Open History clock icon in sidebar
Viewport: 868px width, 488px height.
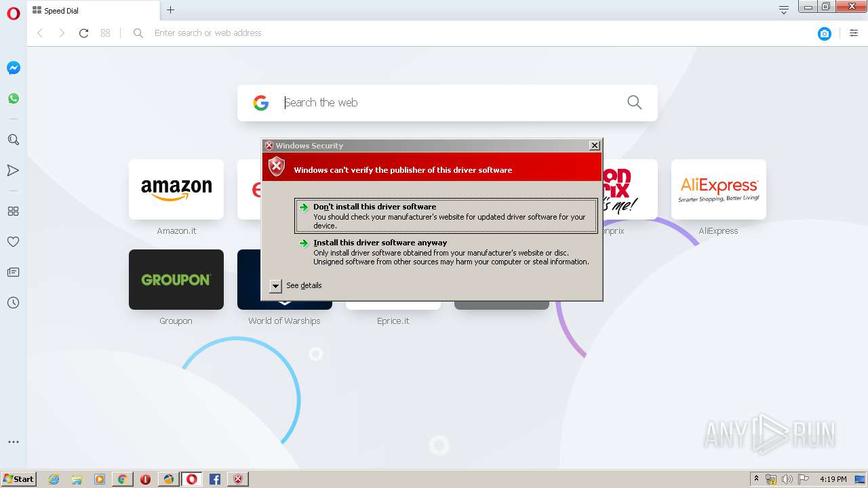click(13, 302)
